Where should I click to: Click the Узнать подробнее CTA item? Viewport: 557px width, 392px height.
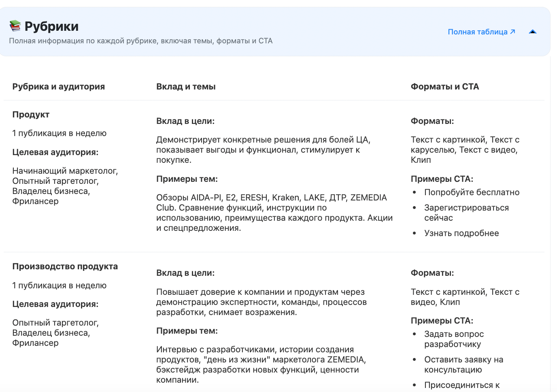tap(461, 233)
